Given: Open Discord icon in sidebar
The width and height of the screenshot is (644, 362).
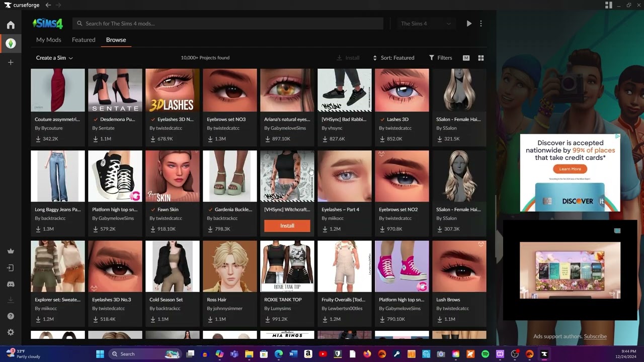Looking at the screenshot, I should (11, 284).
